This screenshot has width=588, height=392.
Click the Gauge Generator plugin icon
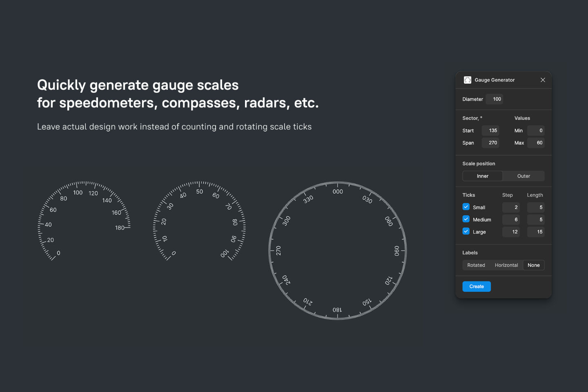click(468, 80)
